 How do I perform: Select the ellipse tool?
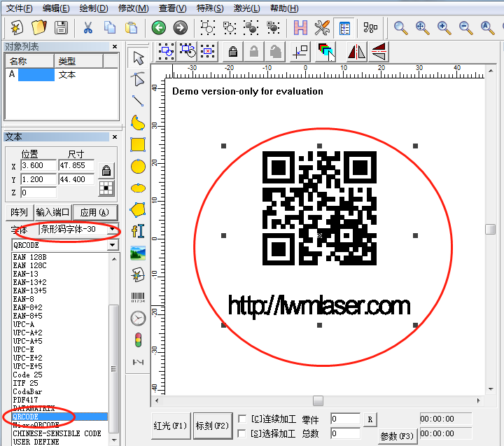coord(138,188)
